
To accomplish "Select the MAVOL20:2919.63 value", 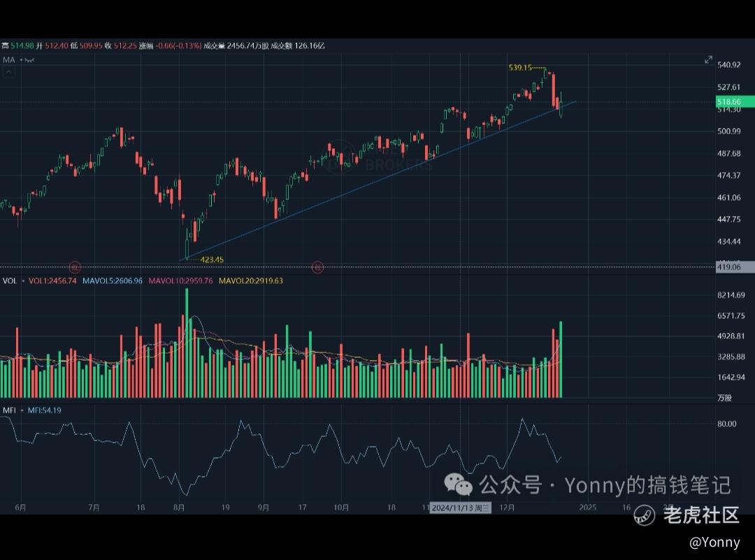I will pyautogui.click(x=251, y=281).
